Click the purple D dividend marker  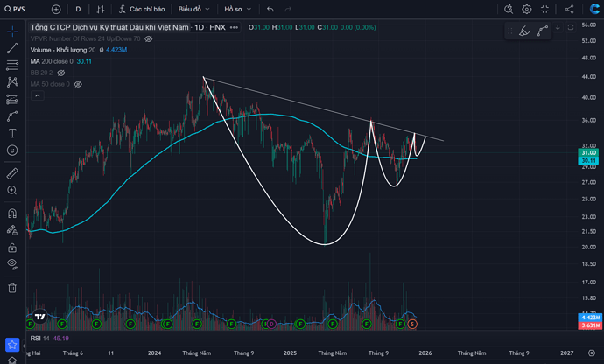pos(271,325)
